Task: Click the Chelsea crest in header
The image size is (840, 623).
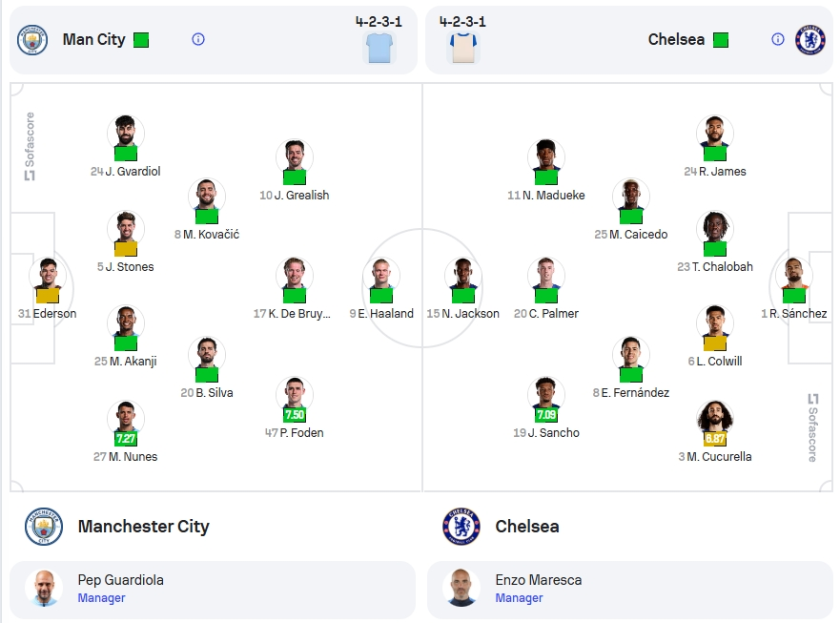Action: pos(810,40)
